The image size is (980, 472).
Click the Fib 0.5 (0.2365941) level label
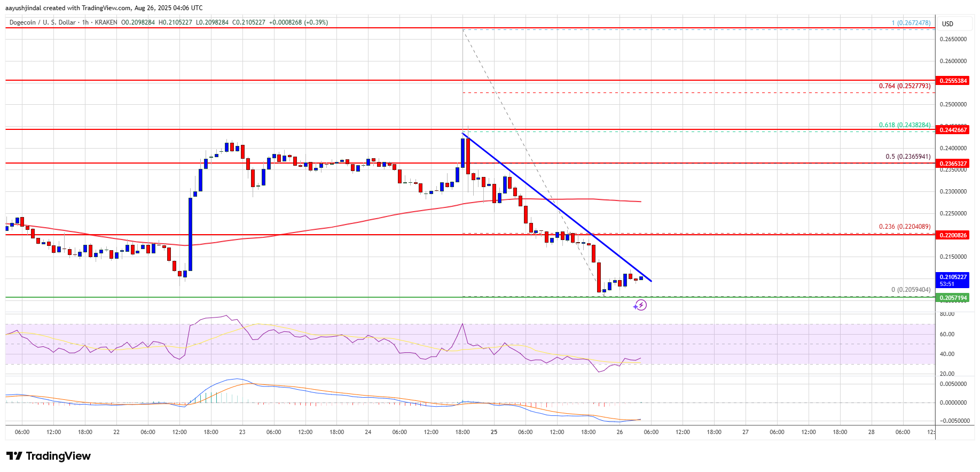pyautogui.click(x=908, y=157)
